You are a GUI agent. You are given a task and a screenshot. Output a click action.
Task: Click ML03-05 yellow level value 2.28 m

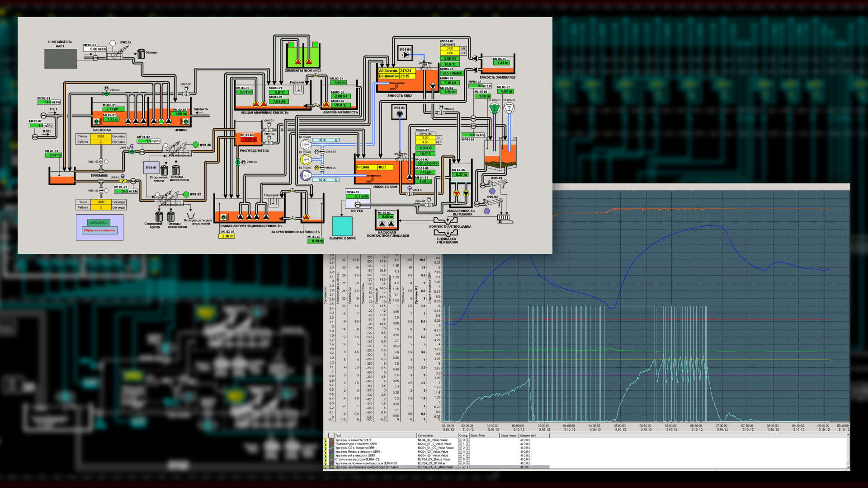(x=226, y=236)
